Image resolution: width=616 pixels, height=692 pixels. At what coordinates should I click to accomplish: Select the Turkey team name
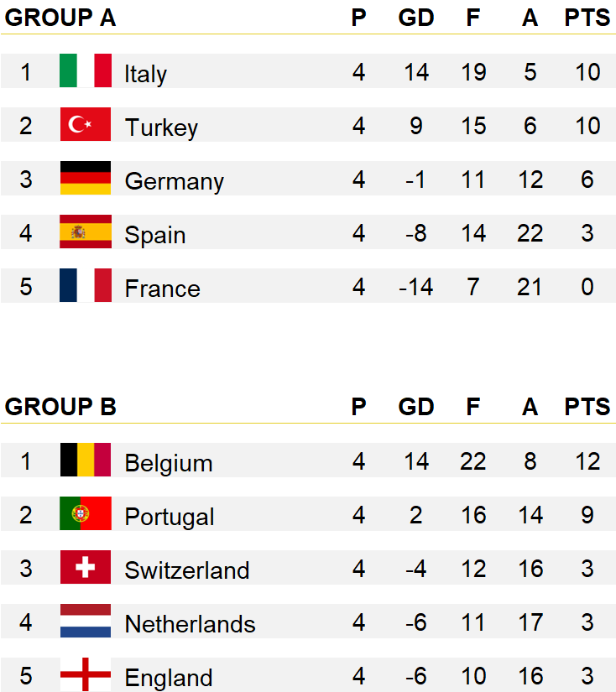pos(162,127)
